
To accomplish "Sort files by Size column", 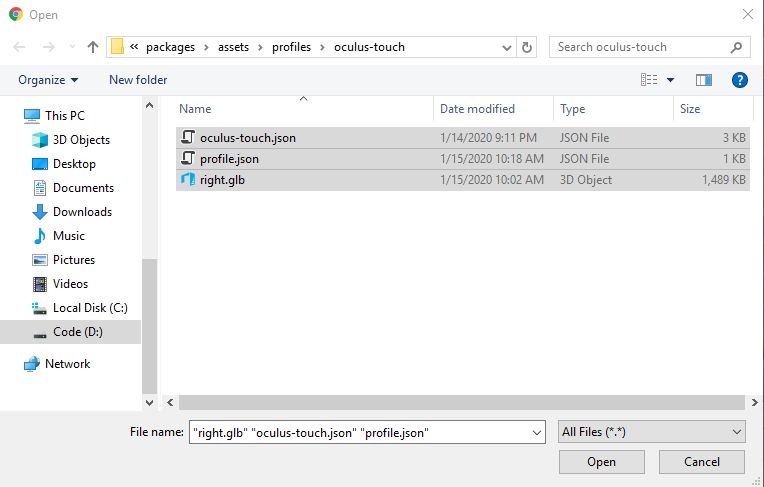I will pos(690,109).
